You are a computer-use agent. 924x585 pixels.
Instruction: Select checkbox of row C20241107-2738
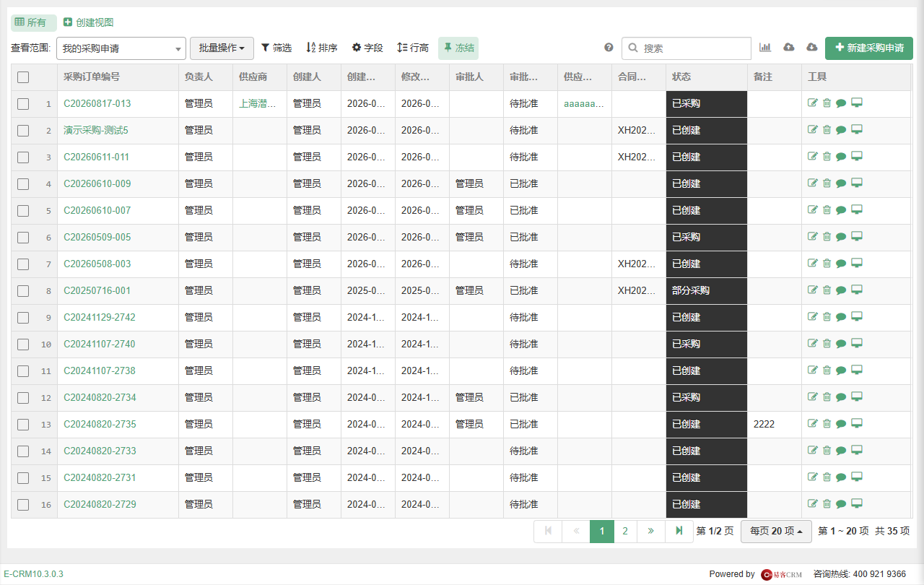(23, 371)
